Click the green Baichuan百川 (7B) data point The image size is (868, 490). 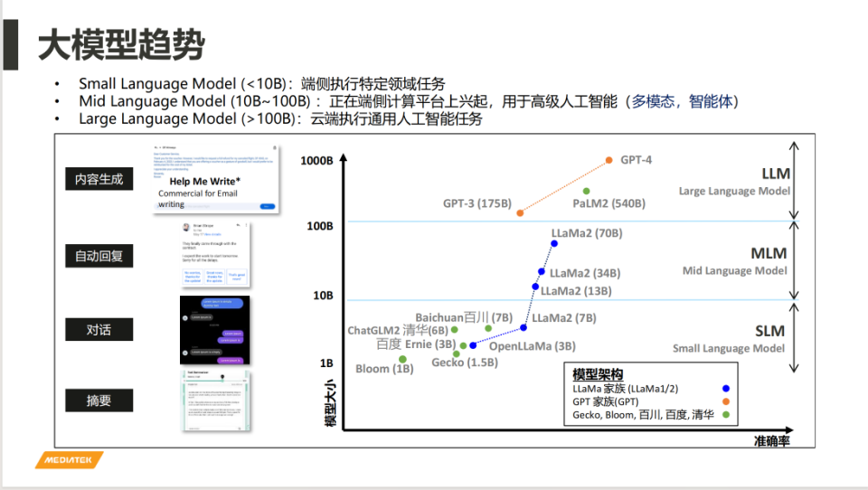click(x=488, y=328)
